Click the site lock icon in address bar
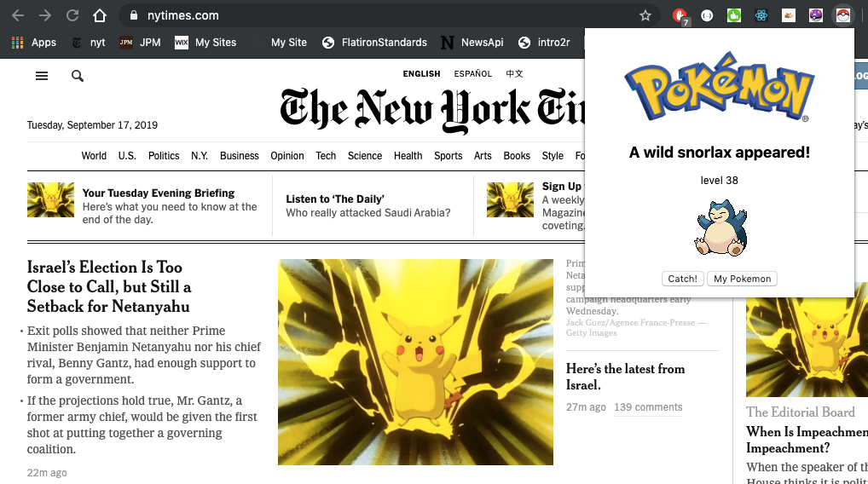This screenshot has height=484, width=868. 133,15
